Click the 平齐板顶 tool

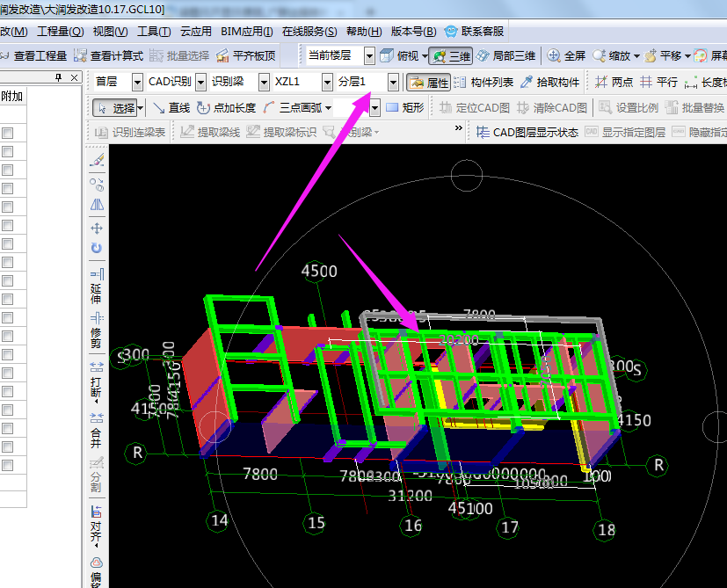point(246,56)
